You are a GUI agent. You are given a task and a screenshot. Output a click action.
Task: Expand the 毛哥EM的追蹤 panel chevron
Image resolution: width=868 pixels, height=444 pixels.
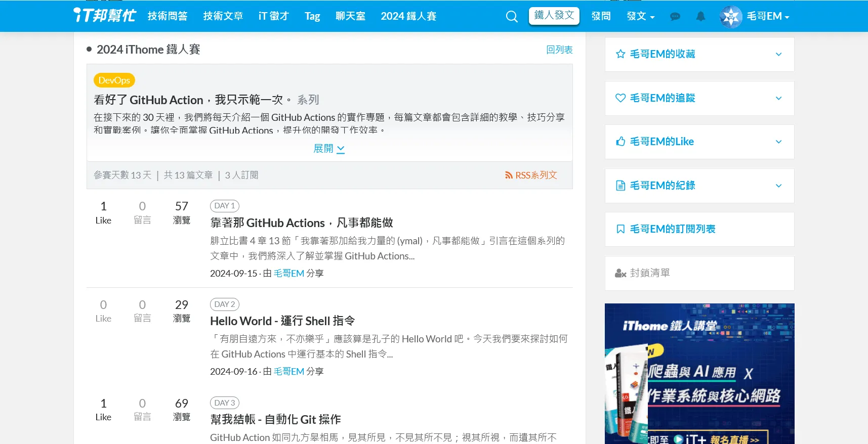click(778, 98)
